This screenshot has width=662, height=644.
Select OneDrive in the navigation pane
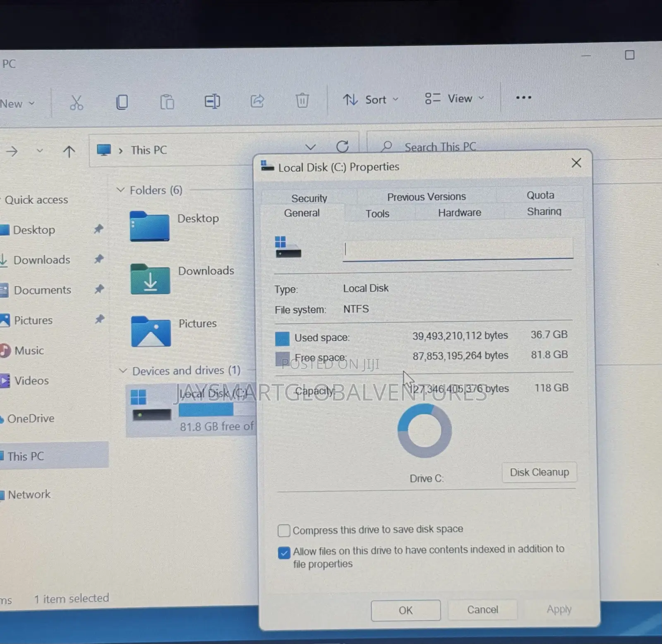coord(28,418)
